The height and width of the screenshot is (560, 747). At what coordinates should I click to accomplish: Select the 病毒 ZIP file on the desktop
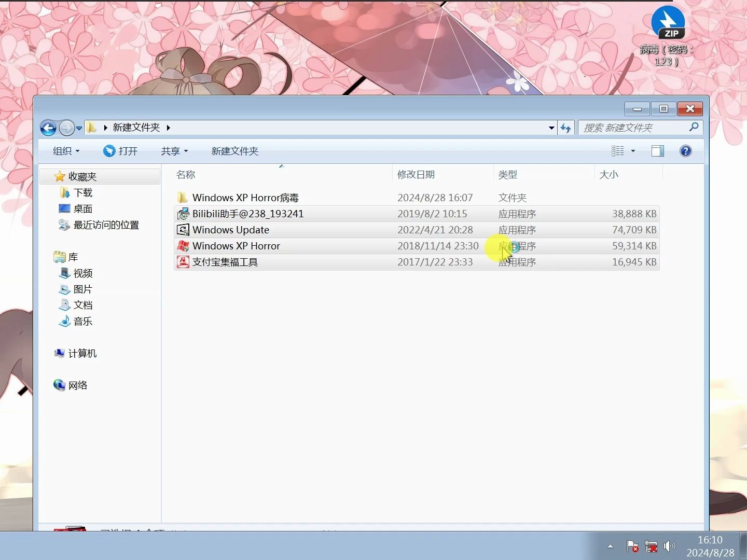[x=668, y=36]
